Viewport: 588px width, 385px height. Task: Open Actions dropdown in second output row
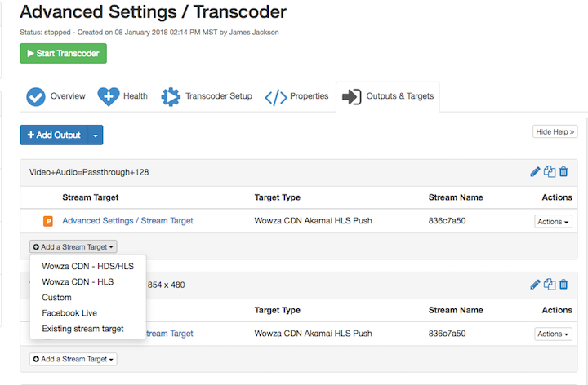553,334
